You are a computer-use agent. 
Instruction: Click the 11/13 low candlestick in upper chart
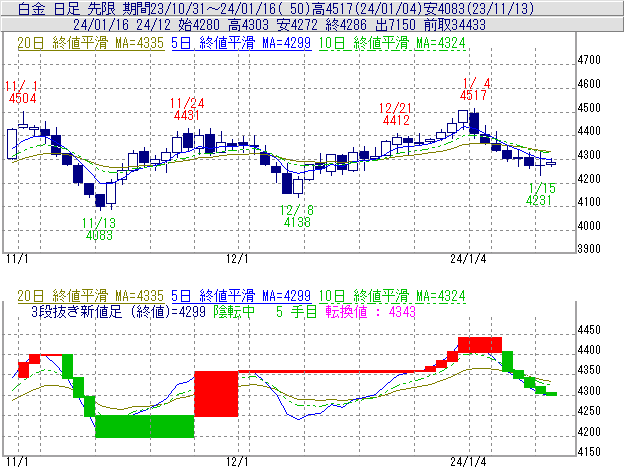[x=101, y=201]
